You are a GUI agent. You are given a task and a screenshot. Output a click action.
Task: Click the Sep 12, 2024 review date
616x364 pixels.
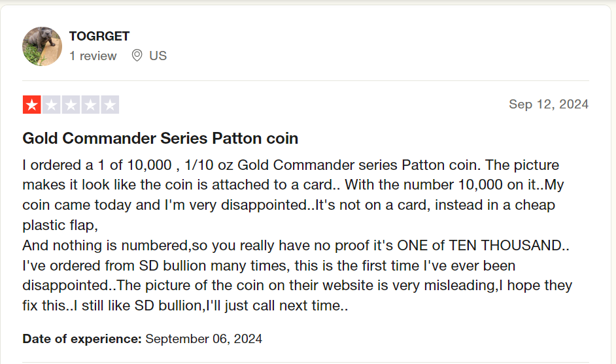(x=549, y=104)
